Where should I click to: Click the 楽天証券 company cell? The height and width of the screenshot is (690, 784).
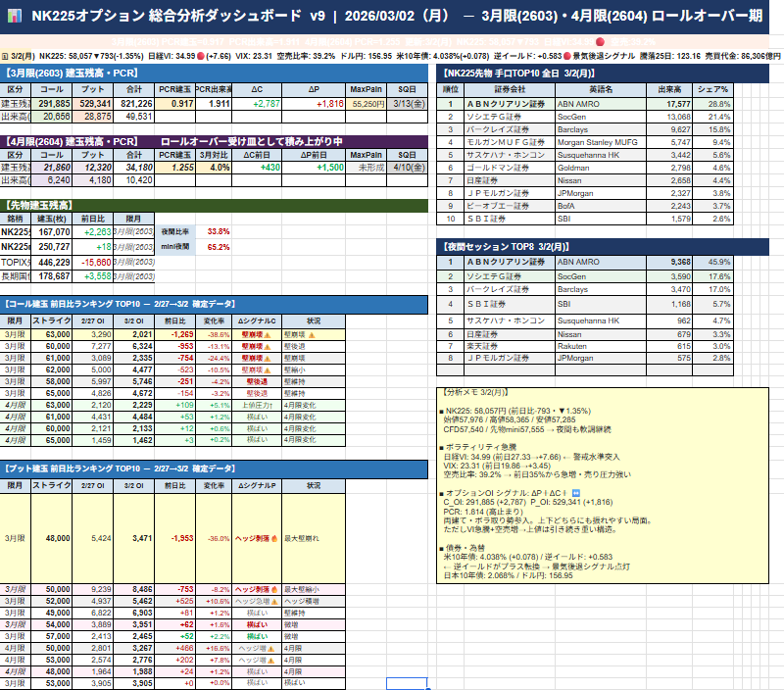point(510,346)
